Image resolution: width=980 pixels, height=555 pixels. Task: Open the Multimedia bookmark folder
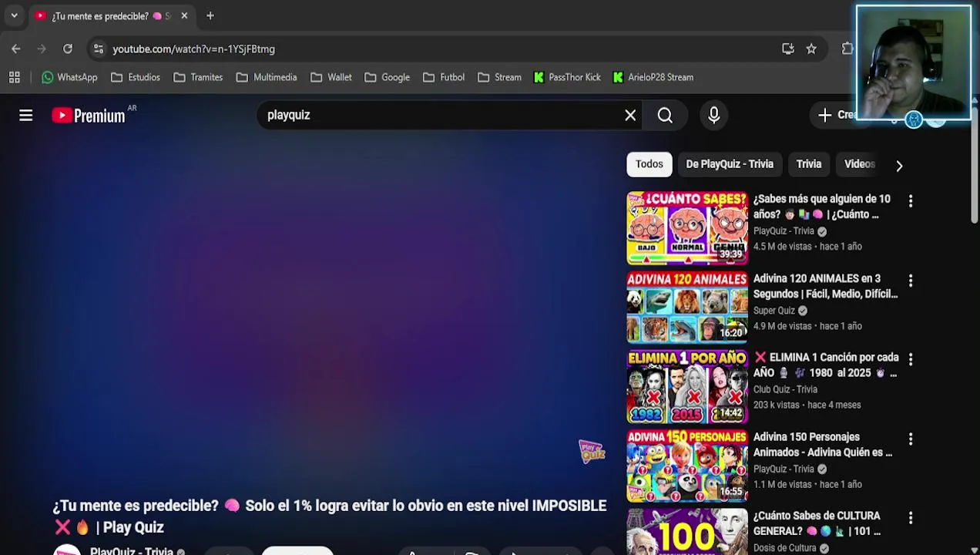point(267,77)
